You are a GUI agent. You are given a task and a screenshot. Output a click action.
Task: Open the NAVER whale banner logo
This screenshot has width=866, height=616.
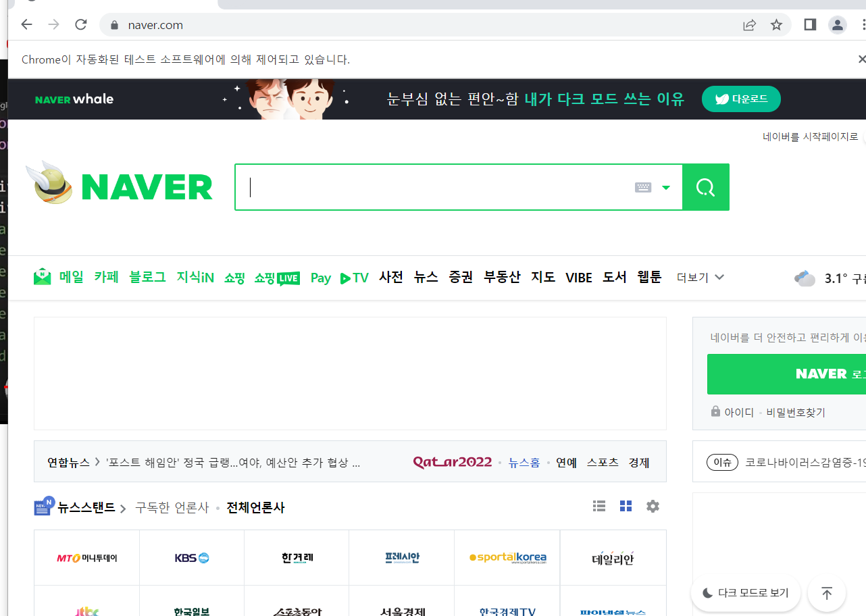(x=74, y=99)
